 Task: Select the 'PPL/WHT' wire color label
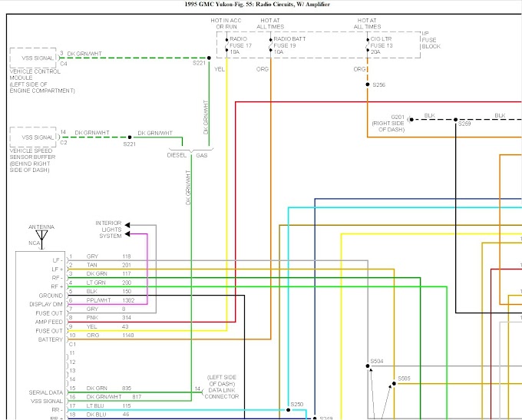click(98, 300)
